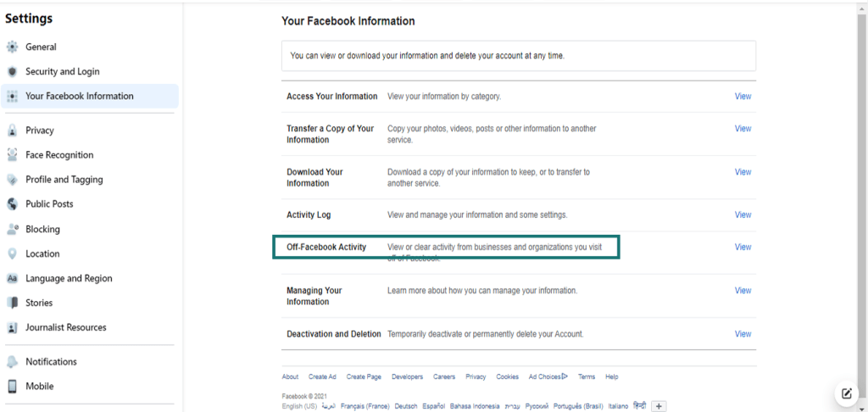The width and height of the screenshot is (868, 412).
Task: Click View link for Off-Facebook Activity
Action: (x=743, y=247)
